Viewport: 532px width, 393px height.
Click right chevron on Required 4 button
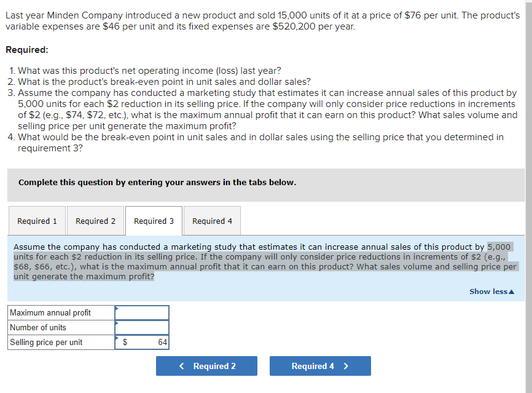point(346,367)
